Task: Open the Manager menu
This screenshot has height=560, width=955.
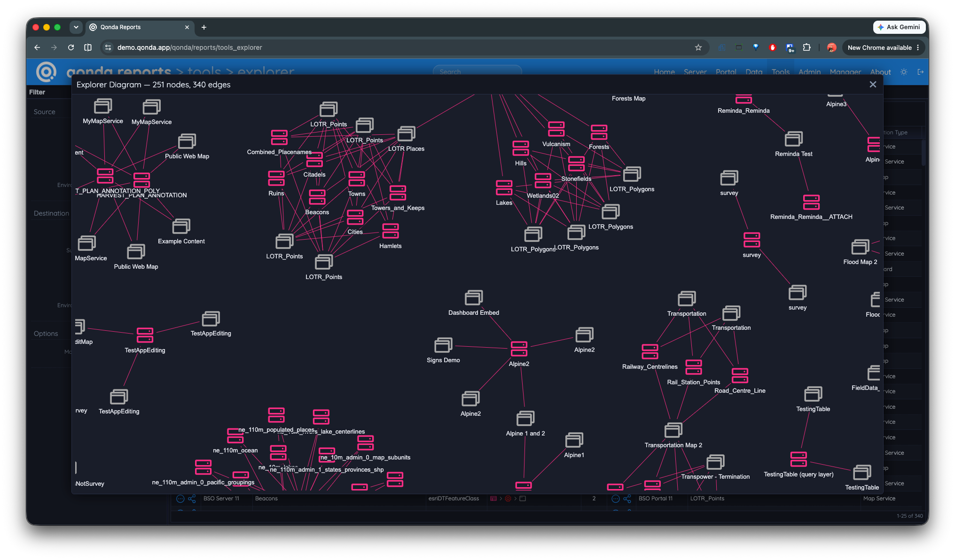Action: [845, 72]
